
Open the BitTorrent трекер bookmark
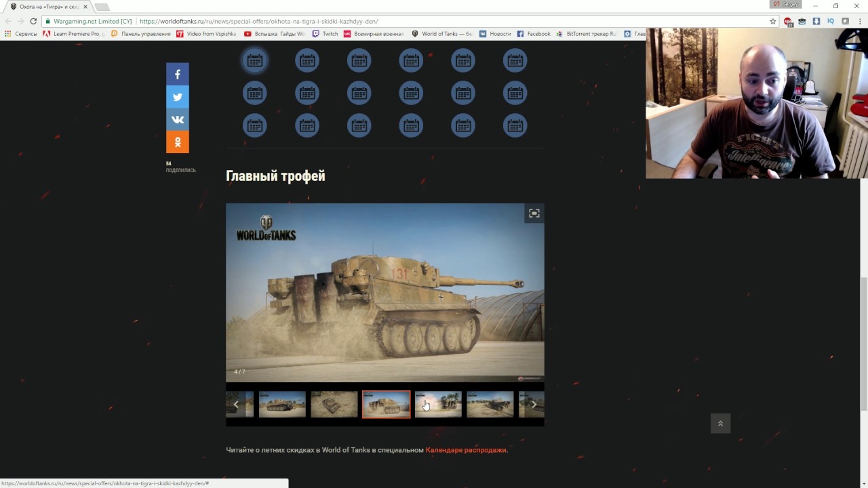coord(587,34)
